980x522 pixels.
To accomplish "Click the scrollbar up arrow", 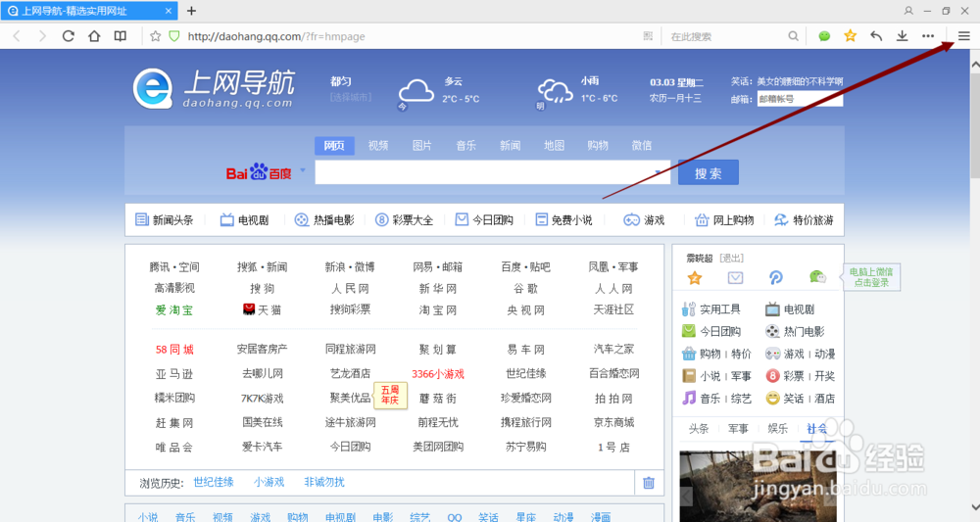I will 974,64.
